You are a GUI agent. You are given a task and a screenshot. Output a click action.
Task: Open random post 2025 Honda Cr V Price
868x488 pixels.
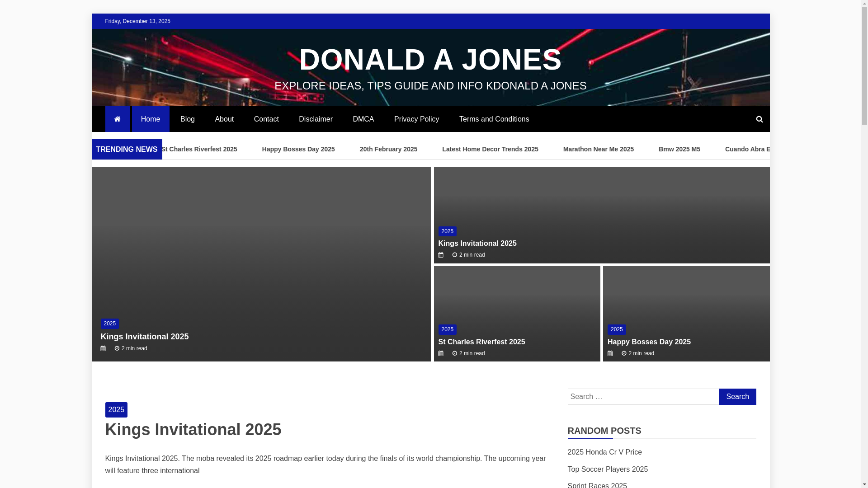tap(604, 452)
